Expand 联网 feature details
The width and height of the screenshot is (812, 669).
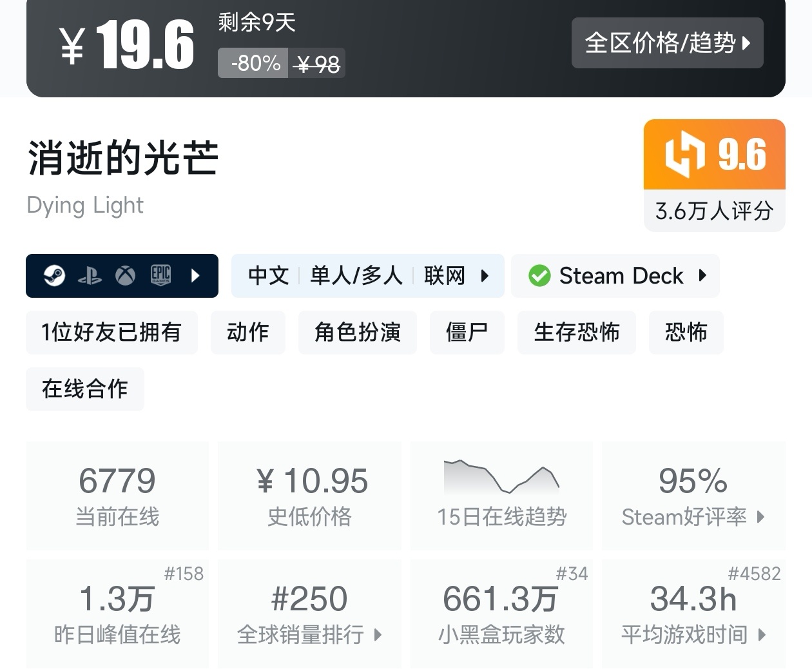coord(485,276)
